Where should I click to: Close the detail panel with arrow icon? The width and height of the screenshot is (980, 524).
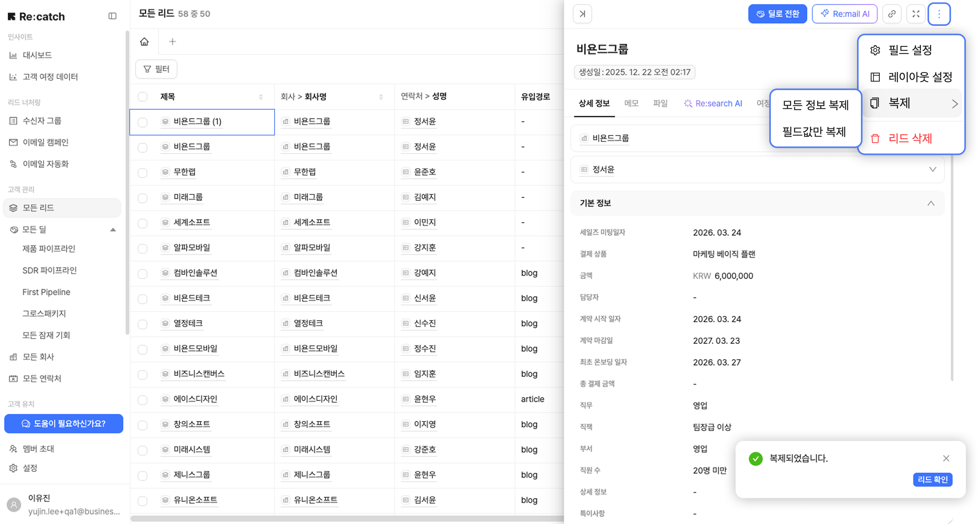pos(582,14)
